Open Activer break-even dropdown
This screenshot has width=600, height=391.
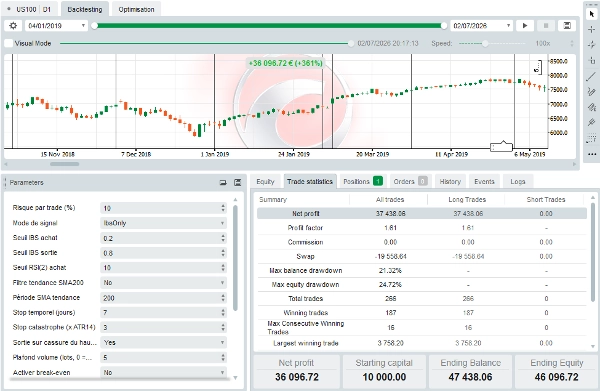click(x=163, y=372)
